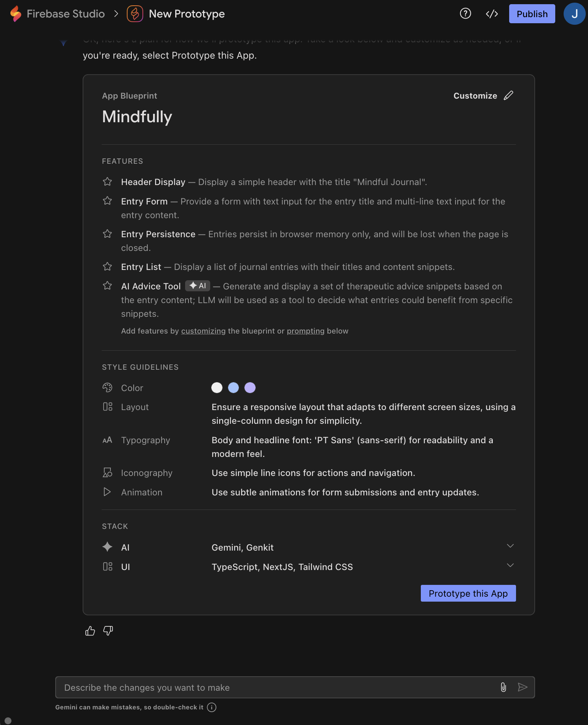Screen dimensions: 588x725
Task: Open the help question mark icon
Action: point(465,14)
